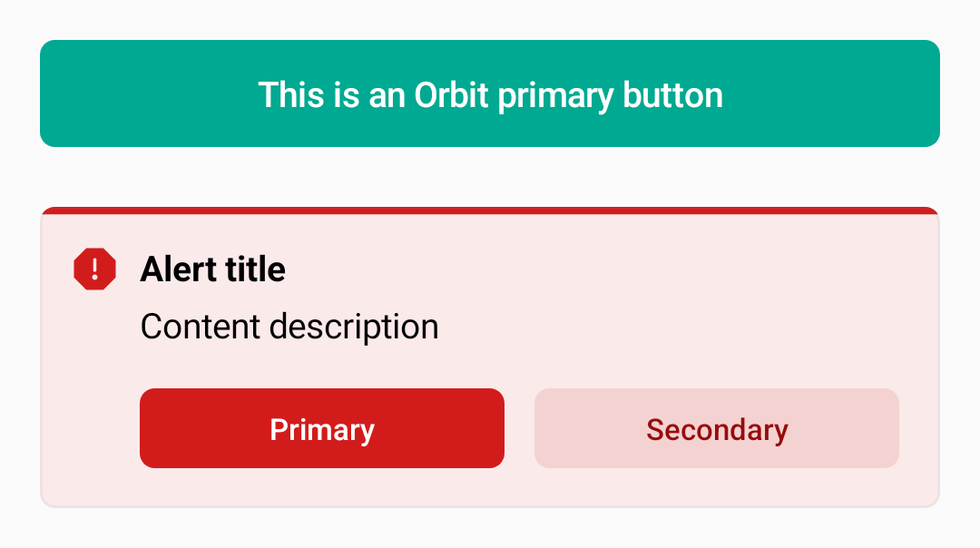Screen dimensions: 980x548
Task: Select the Content description text
Action: click(x=289, y=326)
